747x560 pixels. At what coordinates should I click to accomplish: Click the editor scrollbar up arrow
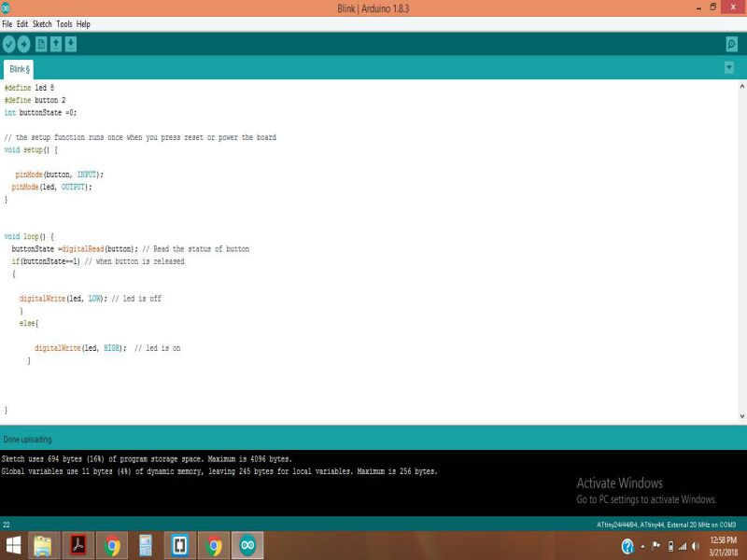pyautogui.click(x=741, y=87)
